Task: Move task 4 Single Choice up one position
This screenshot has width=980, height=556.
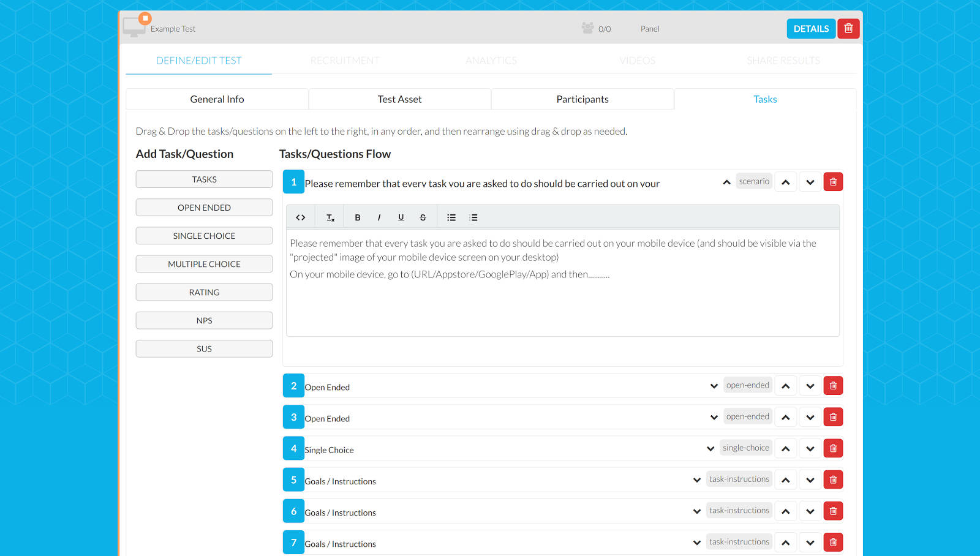Action: pyautogui.click(x=786, y=448)
